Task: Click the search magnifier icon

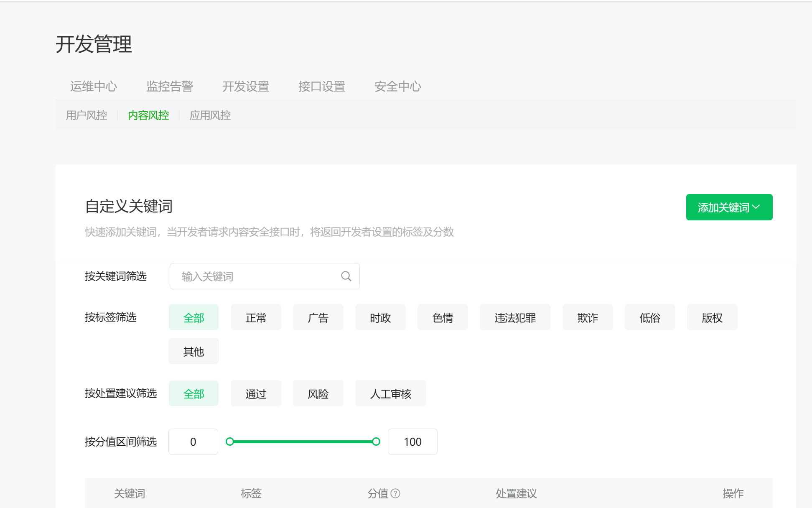Action: tap(346, 276)
